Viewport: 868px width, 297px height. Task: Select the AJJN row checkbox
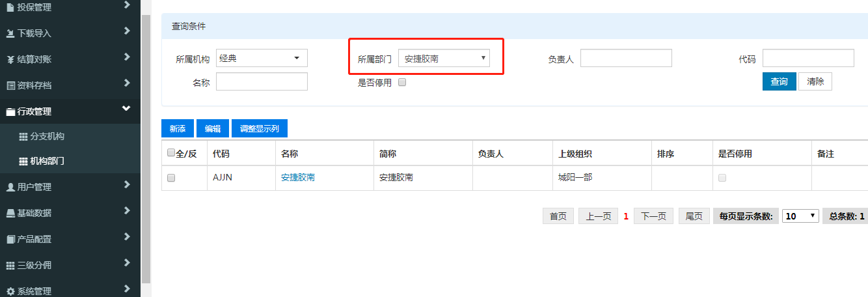point(171,177)
